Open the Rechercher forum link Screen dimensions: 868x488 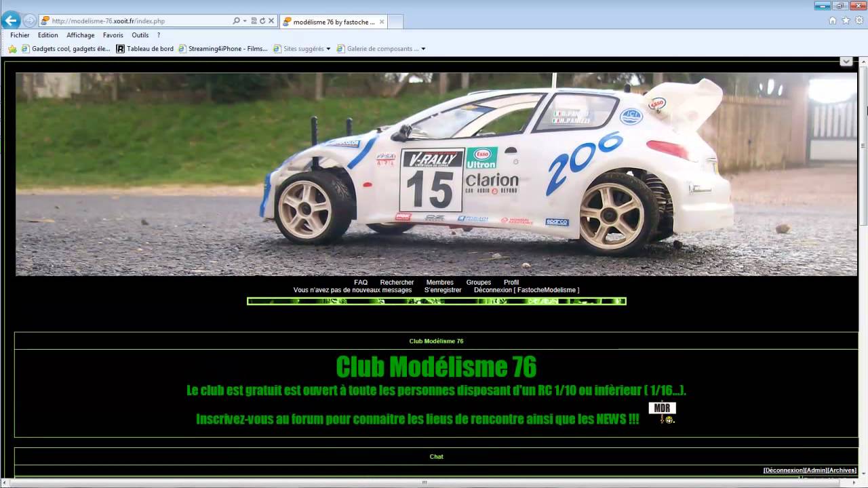(397, 283)
